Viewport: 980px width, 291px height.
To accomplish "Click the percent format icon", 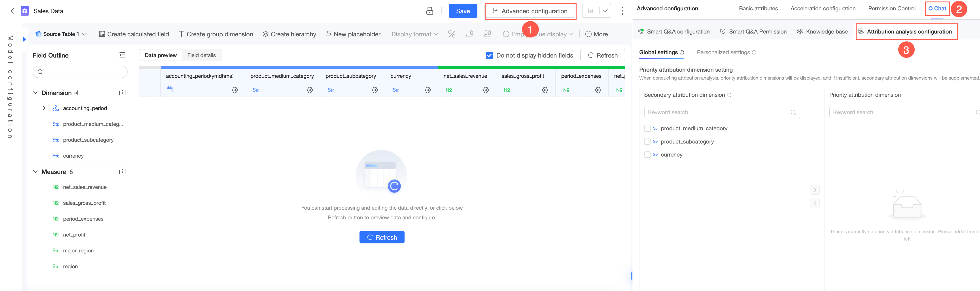I will tap(452, 34).
